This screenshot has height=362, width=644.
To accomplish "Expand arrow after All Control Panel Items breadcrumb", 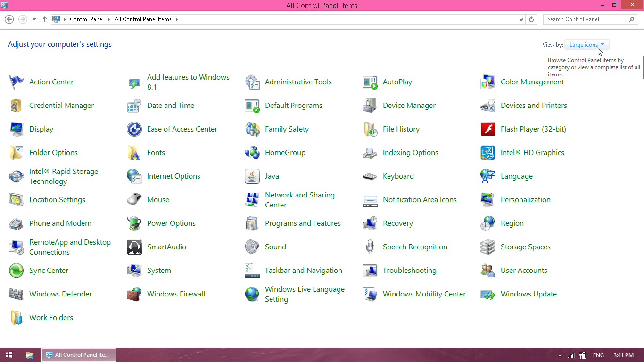I will pyautogui.click(x=177, y=19).
